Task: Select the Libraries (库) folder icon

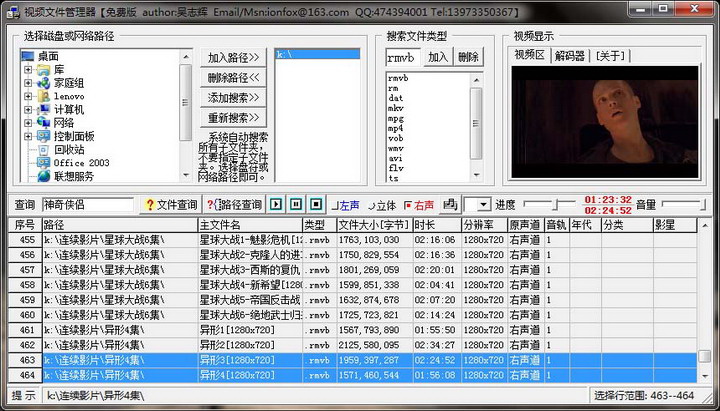Action: [43, 70]
